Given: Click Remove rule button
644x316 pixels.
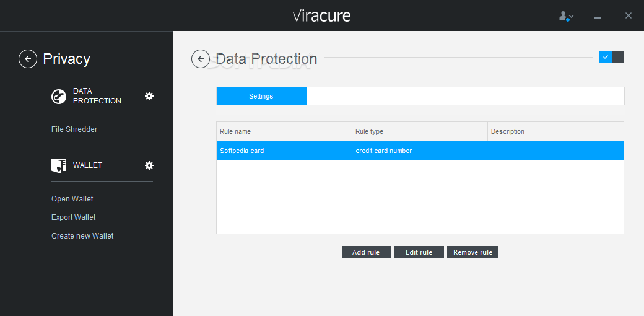Looking at the screenshot, I should coord(472,252).
